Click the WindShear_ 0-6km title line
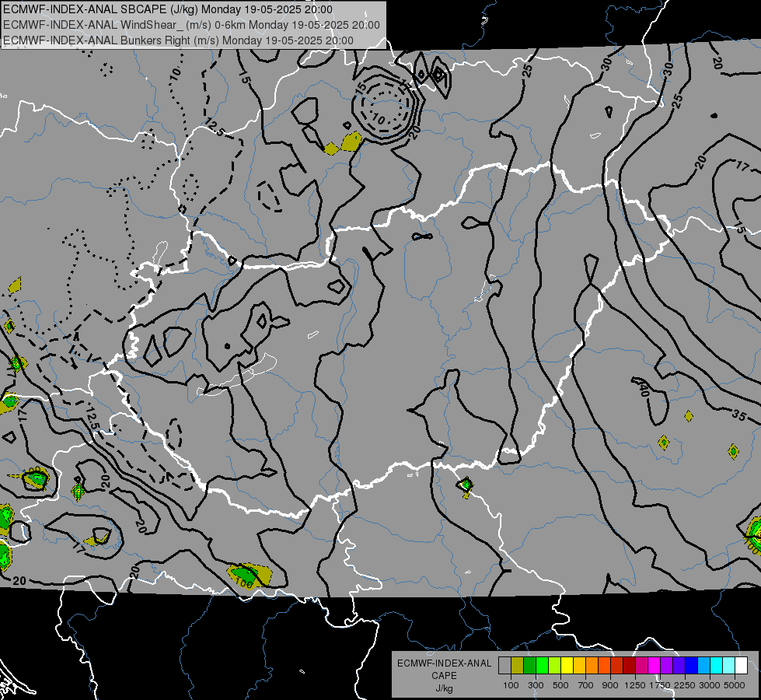This screenshot has width=761, height=700. click(x=191, y=25)
